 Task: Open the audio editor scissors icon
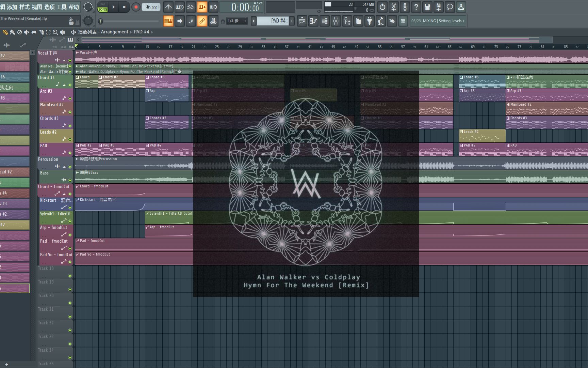[394, 7]
